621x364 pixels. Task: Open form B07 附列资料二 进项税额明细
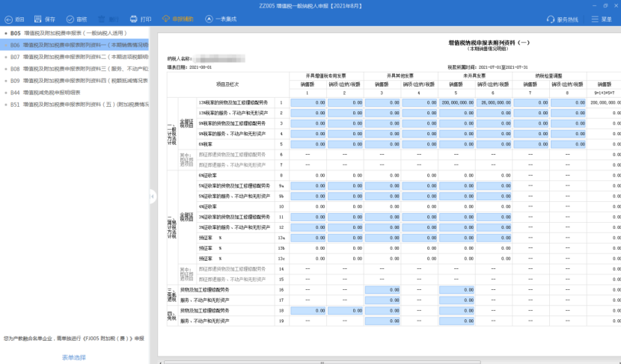click(x=75, y=57)
